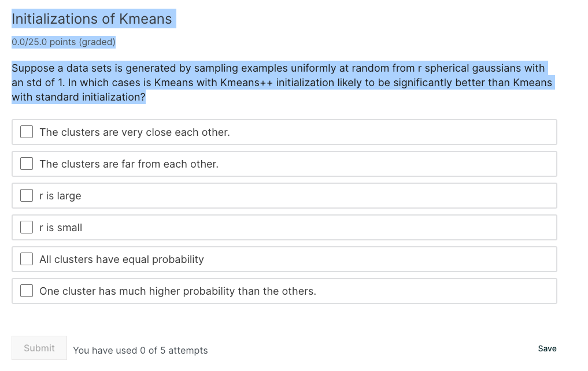Check 'All clusters have equal probability'
The height and width of the screenshot is (371, 588).
click(x=26, y=259)
